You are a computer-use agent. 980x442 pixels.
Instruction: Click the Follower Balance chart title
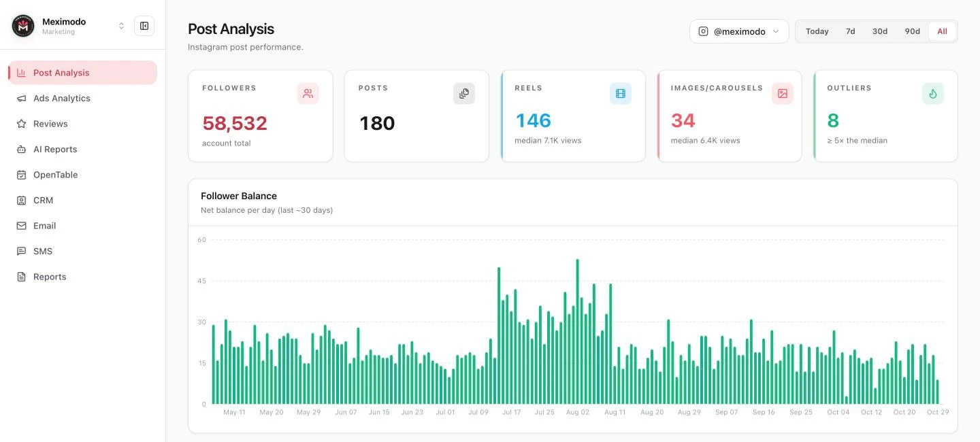tap(239, 196)
